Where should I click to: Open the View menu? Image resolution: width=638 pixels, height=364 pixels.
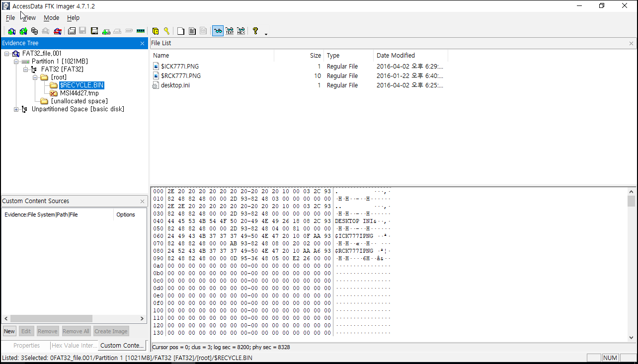point(29,17)
